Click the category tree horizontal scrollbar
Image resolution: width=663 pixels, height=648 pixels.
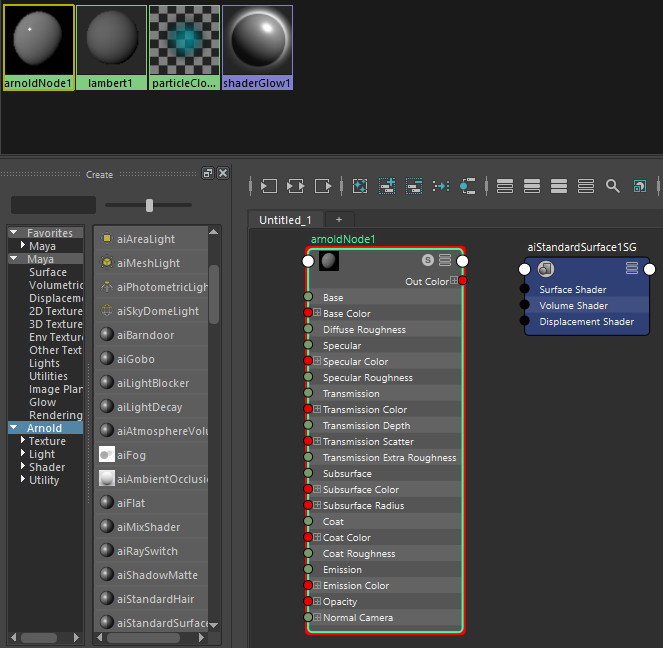pos(39,637)
